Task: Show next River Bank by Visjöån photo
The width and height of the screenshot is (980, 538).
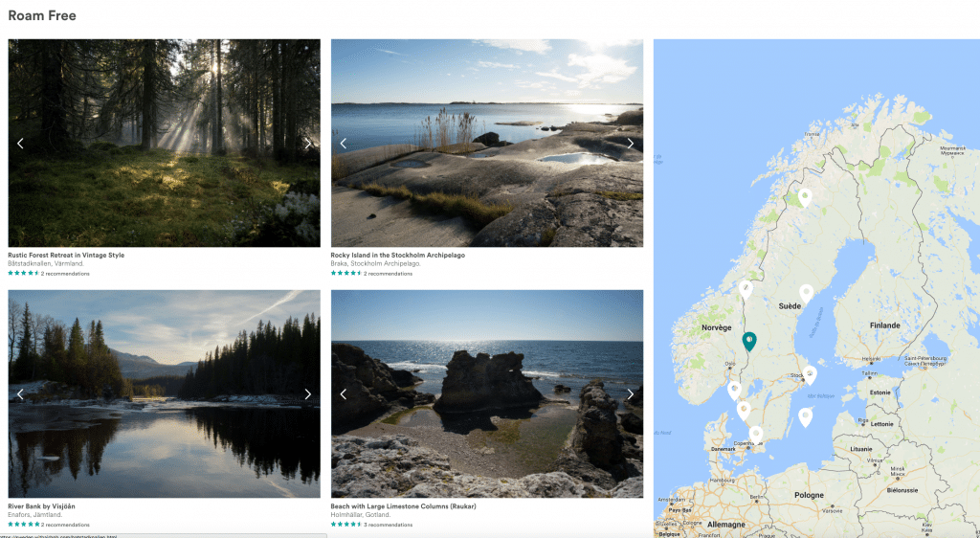Action: coord(307,394)
